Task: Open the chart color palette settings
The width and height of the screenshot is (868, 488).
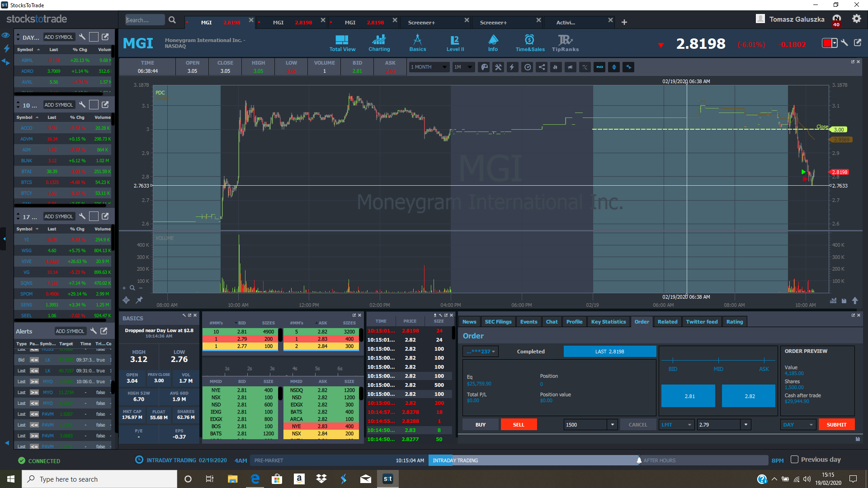Action: point(484,67)
